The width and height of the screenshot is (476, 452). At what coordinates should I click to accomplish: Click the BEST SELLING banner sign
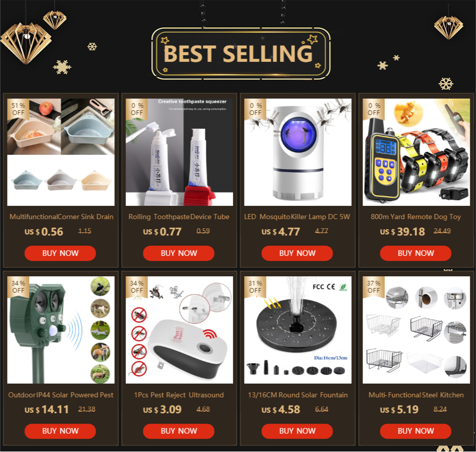[241, 54]
